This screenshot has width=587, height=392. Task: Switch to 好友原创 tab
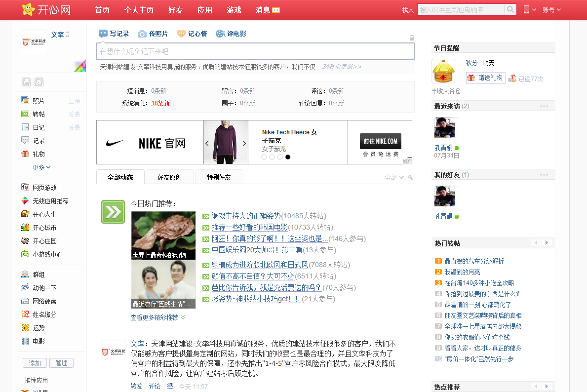coord(169,177)
